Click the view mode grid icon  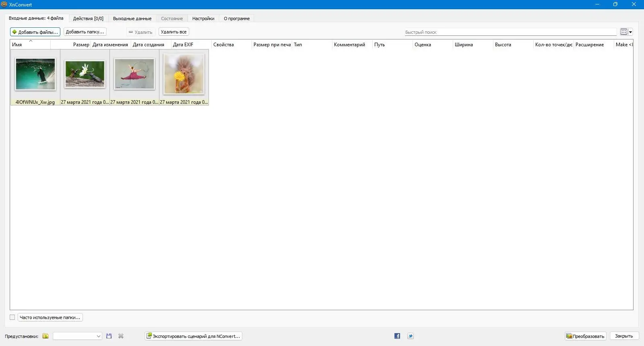[624, 32]
